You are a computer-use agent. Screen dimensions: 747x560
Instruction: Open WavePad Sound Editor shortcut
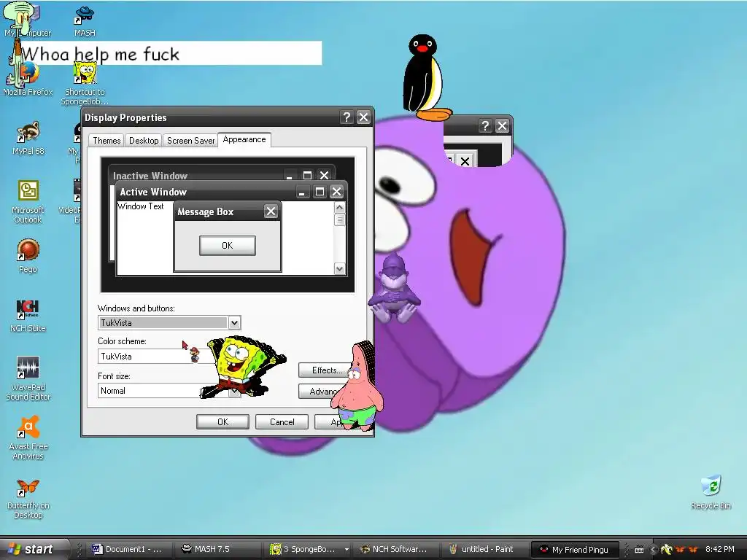pos(28,378)
